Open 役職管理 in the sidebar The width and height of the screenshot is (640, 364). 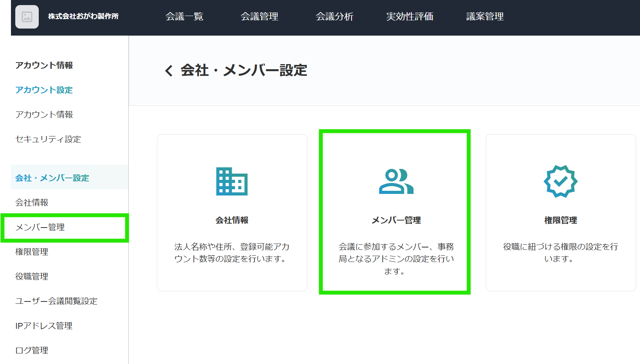click(31, 276)
